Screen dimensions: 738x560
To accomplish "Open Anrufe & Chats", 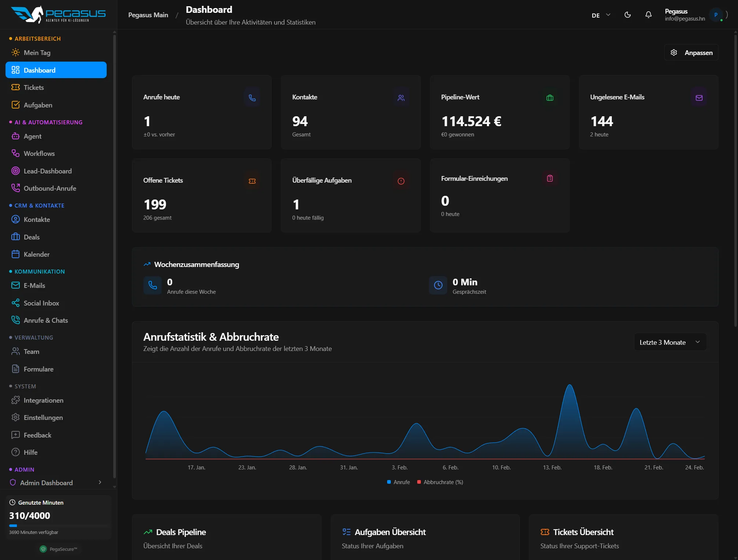I will click(x=45, y=320).
